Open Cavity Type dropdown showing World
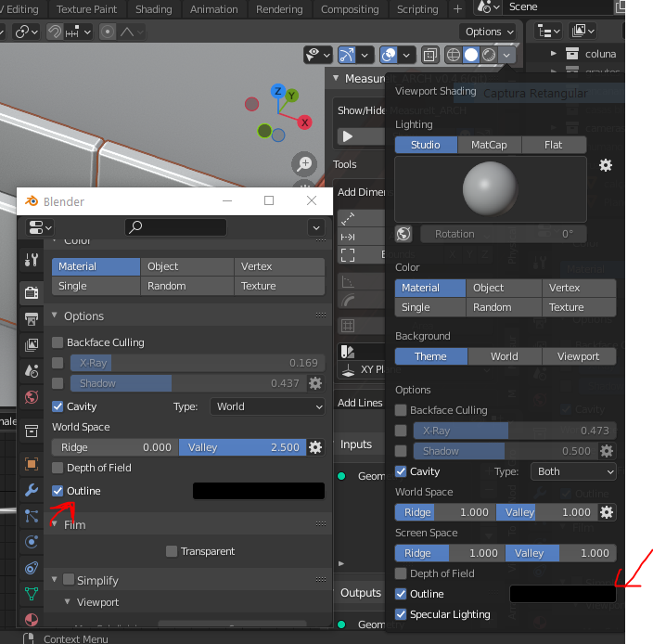 coord(268,406)
